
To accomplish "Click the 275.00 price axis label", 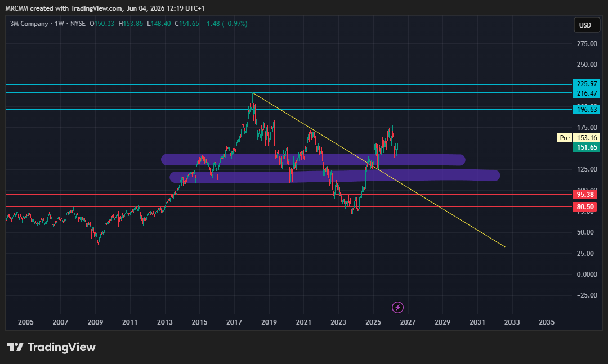I will (587, 44).
